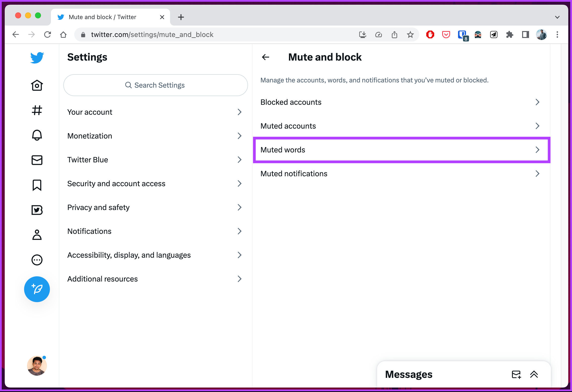Viewport: 572px width, 392px height.
Task: Open the Bitwarden extension with badge 8
Action: (x=463, y=36)
